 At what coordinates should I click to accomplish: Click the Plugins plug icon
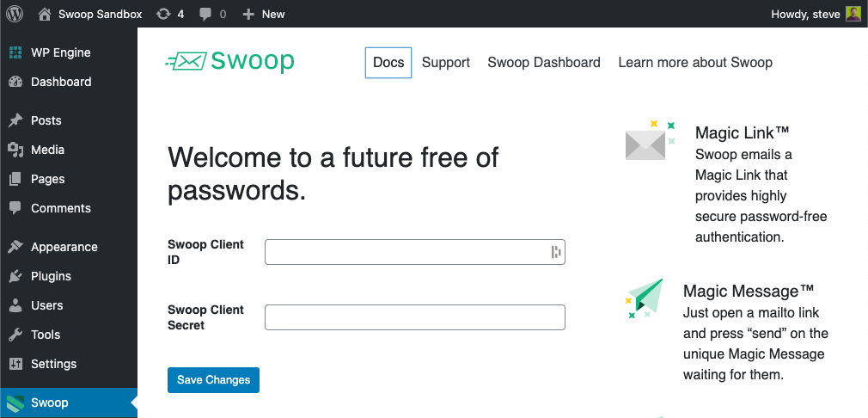pos(15,276)
